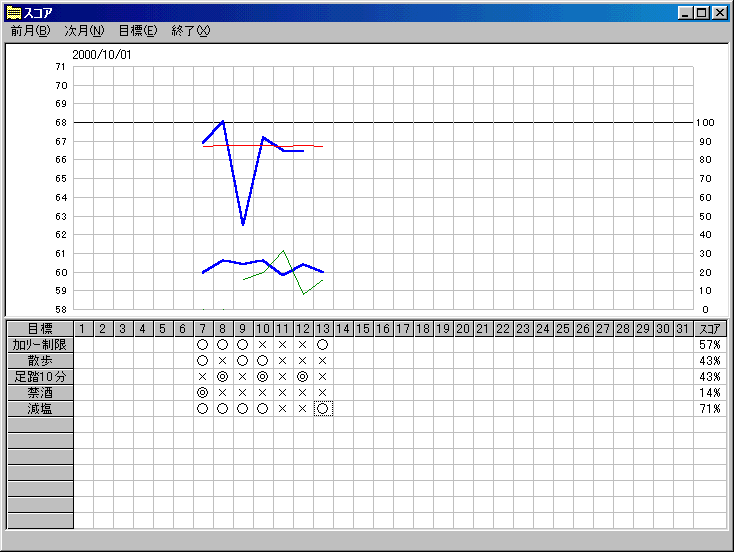
Task: Choose 終了(X) to exit
Action: (x=191, y=31)
